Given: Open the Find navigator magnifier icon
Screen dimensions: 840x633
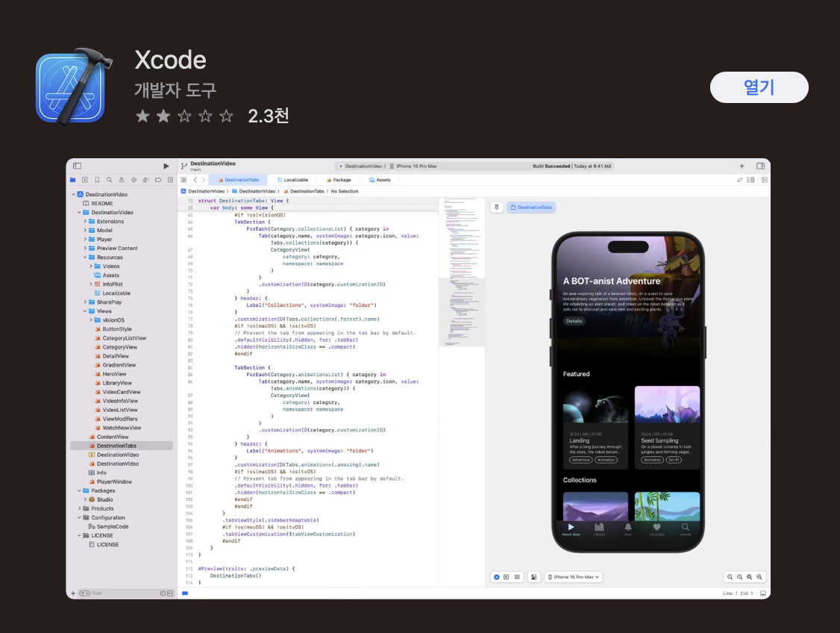Looking at the screenshot, I should (109, 180).
